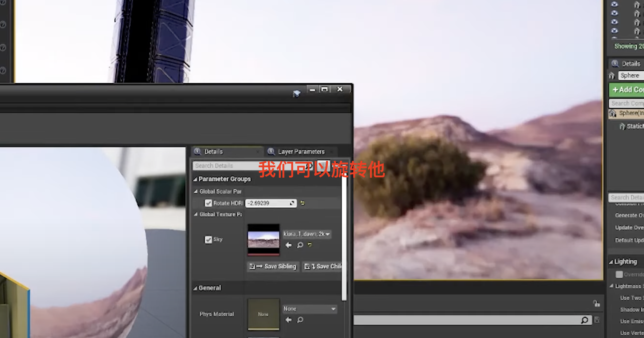The image size is (644, 338).
Task: Click the browse arrow next to Phys Material
Action: (x=289, y=320)
